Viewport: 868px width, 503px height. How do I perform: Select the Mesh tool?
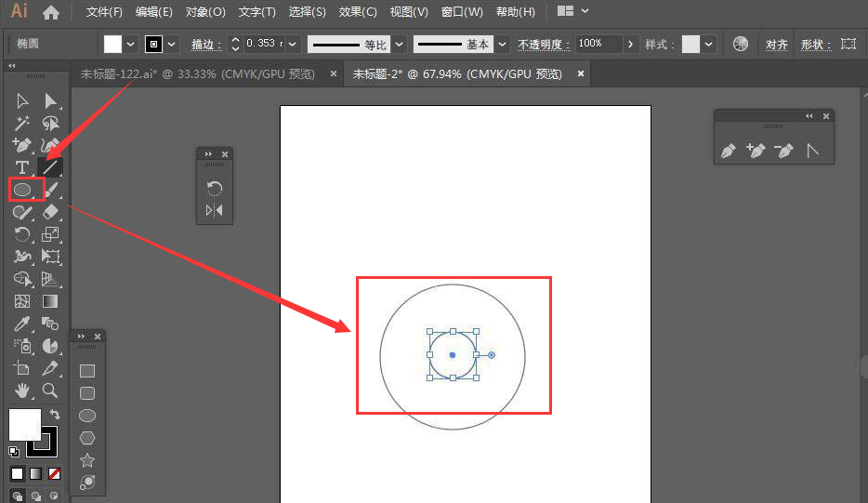click(x=22, y=301)
